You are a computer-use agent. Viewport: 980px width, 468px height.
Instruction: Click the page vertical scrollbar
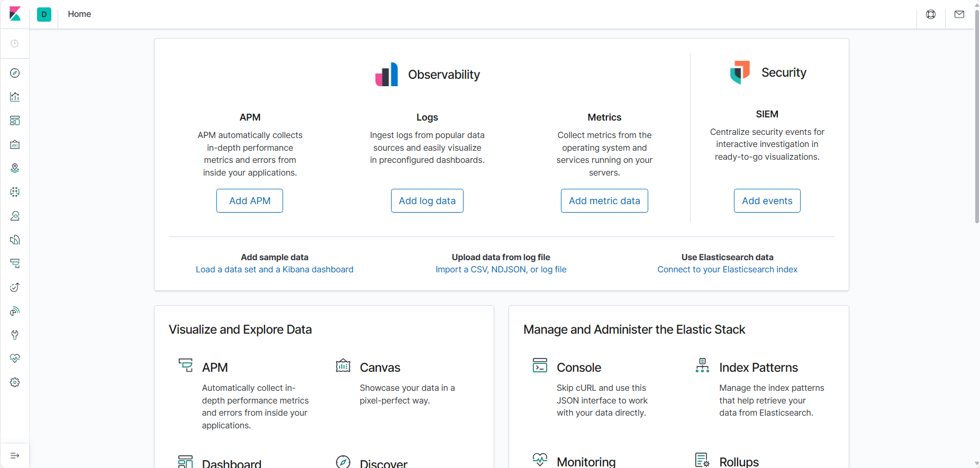977,116
